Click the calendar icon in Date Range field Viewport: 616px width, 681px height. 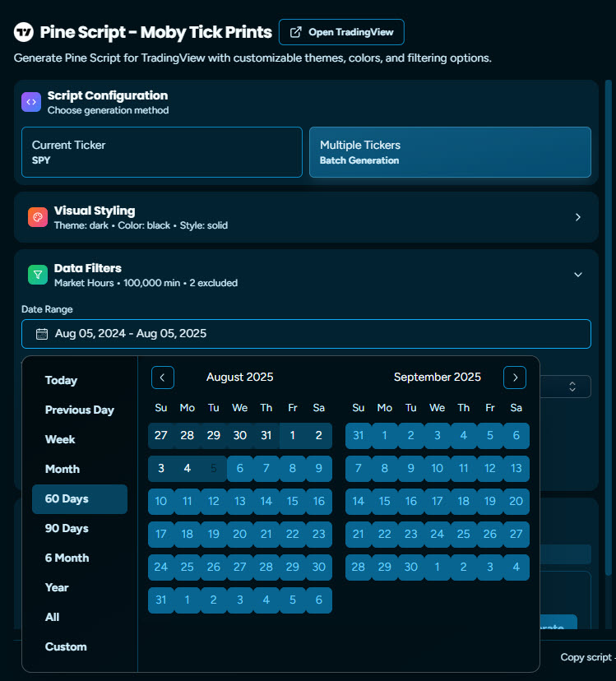[42, 334]
